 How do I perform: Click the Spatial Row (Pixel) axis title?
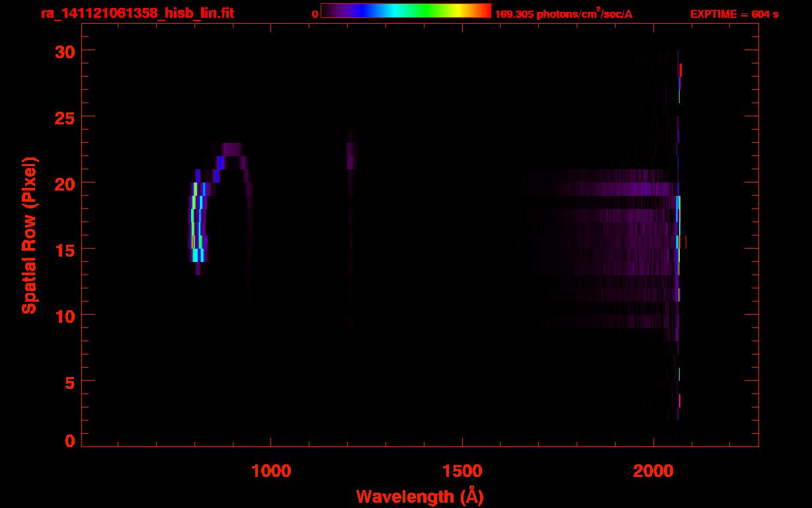[29, 235]
